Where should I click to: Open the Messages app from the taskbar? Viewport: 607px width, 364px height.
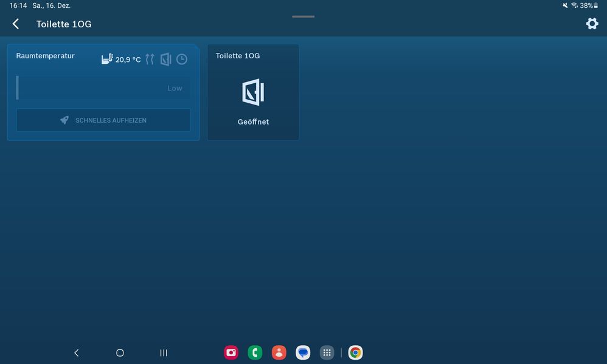(x=303, y=352)
